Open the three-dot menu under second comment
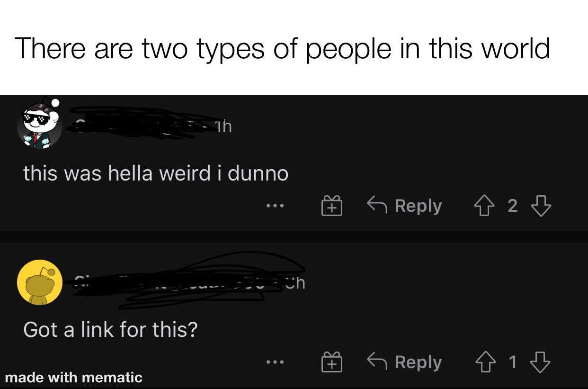The height and width of the screenshot is (389, 588). 275,362
